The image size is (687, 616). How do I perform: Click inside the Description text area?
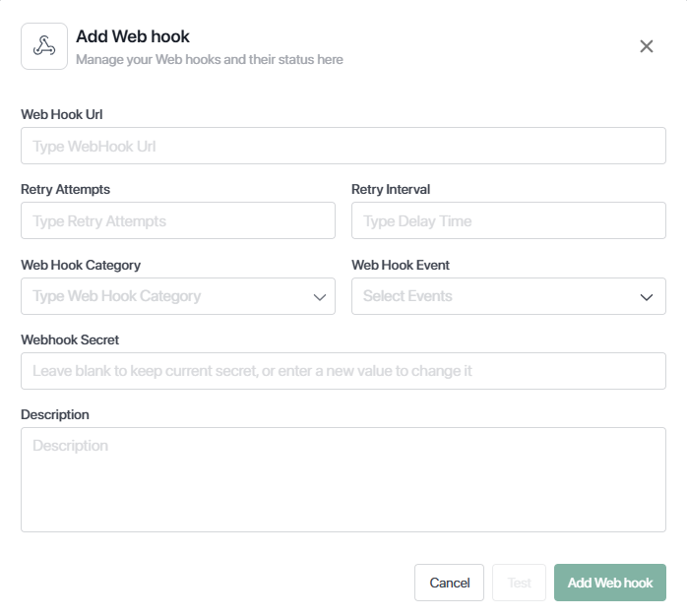[x=343, y=480]
